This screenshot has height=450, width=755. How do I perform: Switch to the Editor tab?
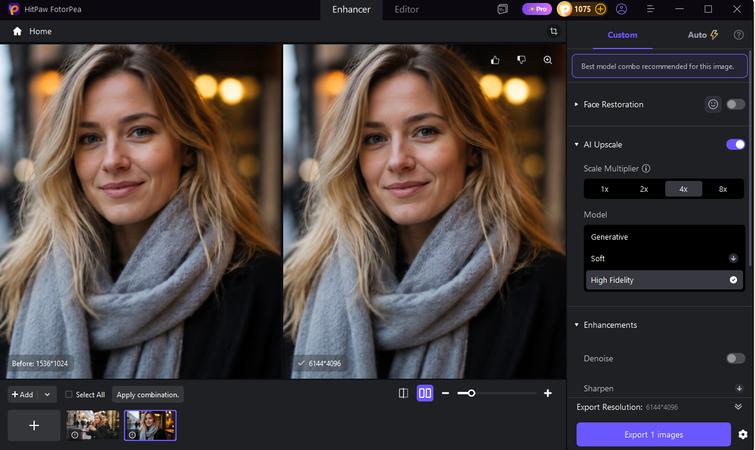pos(406,10)
